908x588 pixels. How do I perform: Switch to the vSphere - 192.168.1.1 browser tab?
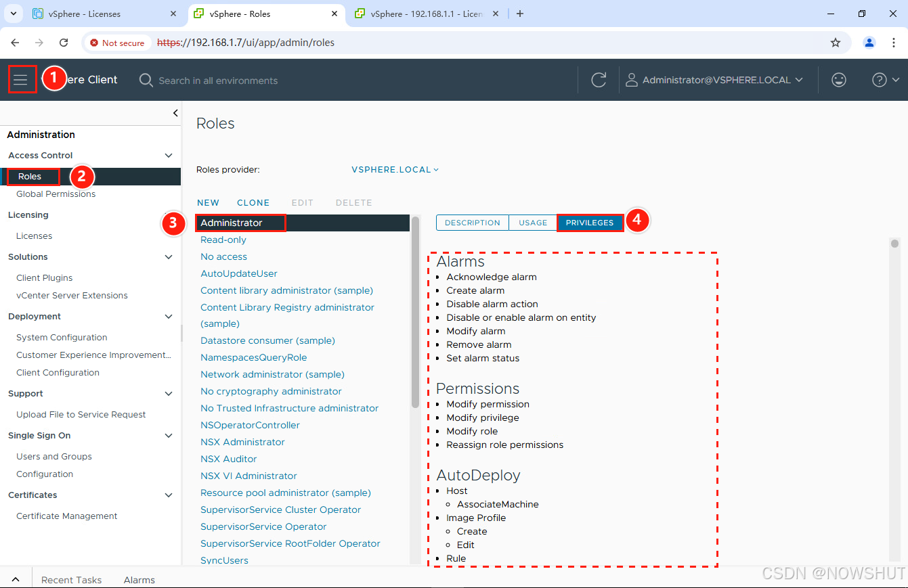click(x=427, y=14)
